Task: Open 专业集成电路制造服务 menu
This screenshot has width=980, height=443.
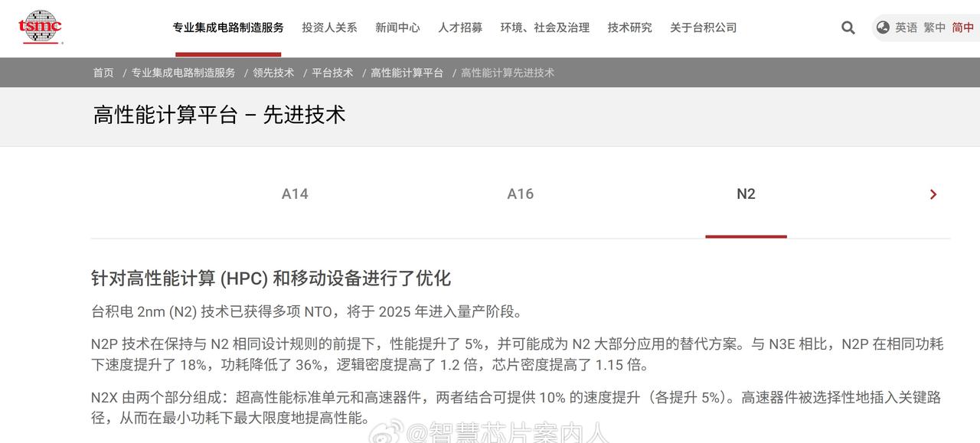Action: pos(228,28)
